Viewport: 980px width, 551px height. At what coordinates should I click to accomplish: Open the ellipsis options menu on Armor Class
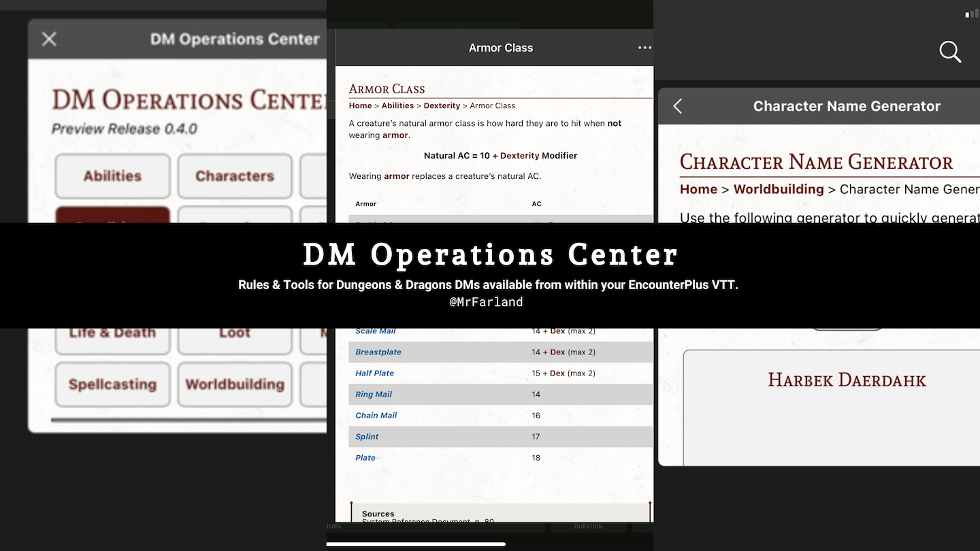point(644,48)
